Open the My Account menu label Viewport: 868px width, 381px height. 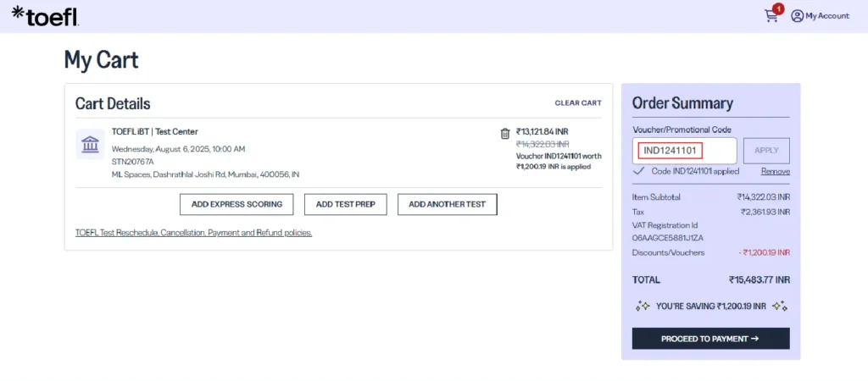(x=827, y=15)
